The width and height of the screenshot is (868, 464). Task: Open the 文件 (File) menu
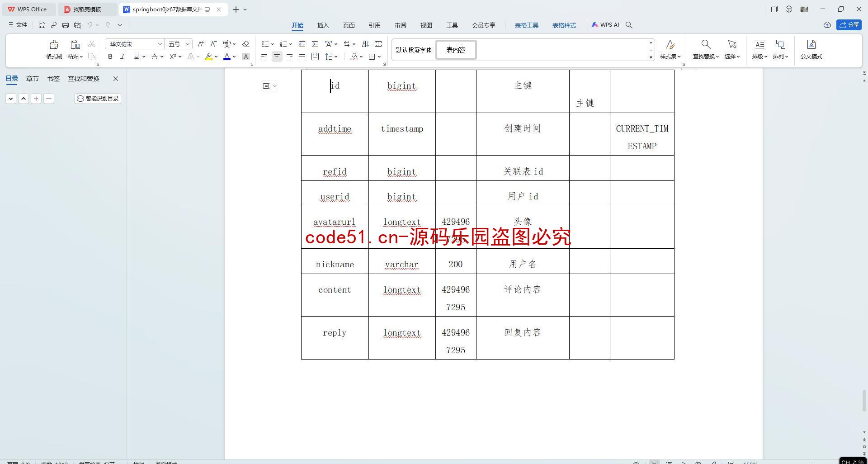coord(18,25)
